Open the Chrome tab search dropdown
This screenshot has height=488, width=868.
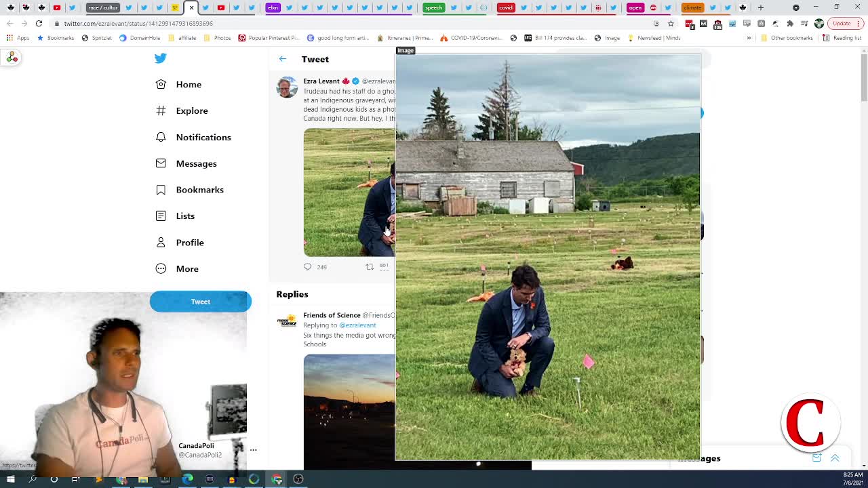796,7
